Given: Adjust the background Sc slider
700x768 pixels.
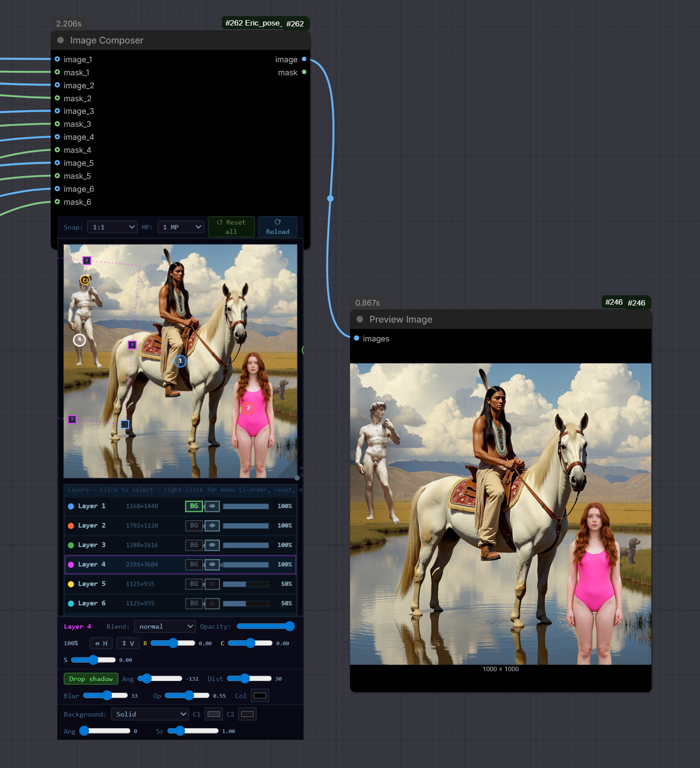Looking at the screenshot, I should tap(193, 731).
